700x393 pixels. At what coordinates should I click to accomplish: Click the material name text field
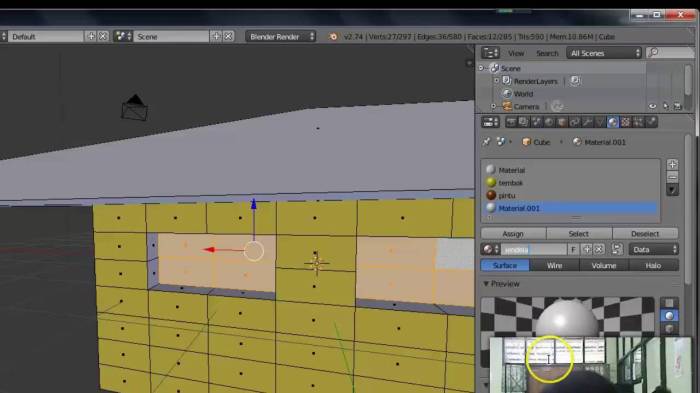coord(533,249)
